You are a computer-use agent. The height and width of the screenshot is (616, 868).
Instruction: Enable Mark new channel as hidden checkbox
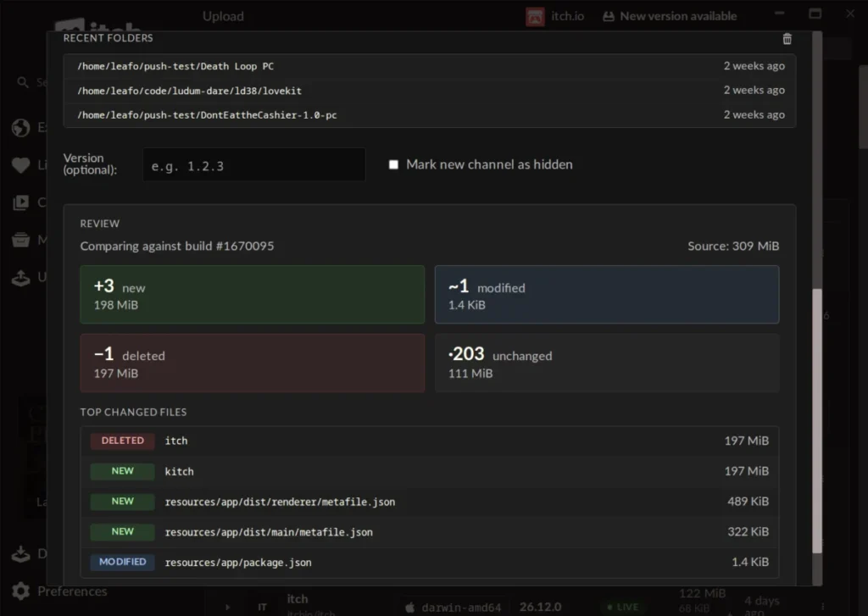pos(393,164)
